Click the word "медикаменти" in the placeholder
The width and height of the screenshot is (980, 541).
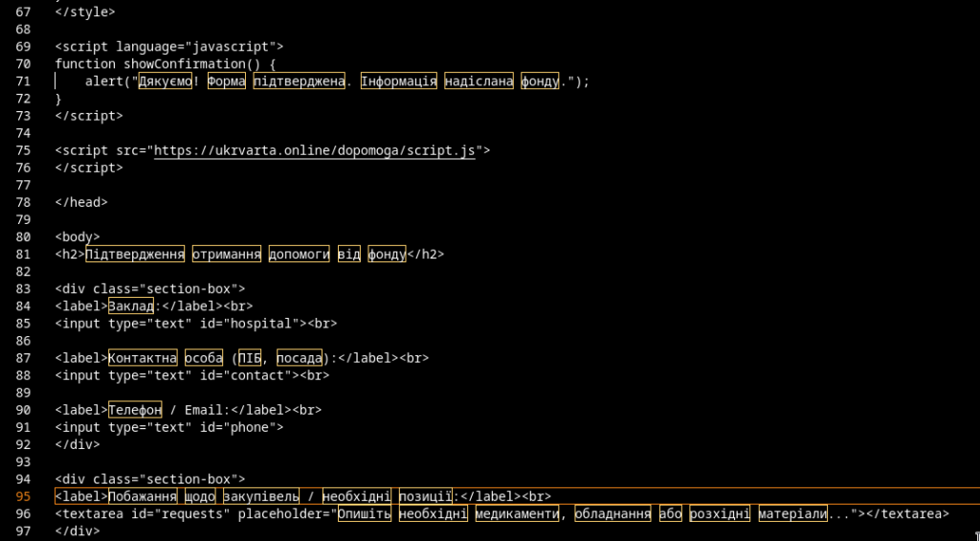click(517, 514)
